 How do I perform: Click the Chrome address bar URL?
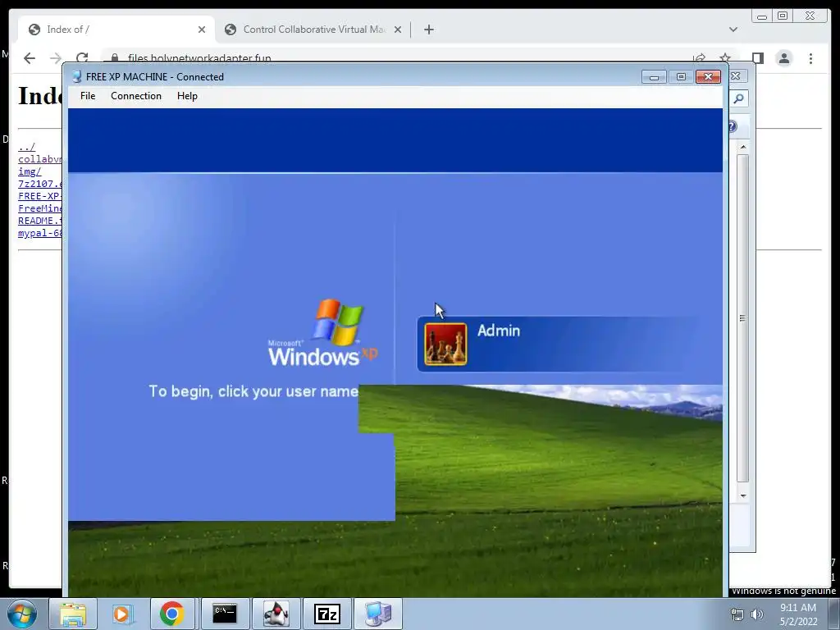(199, 58)
